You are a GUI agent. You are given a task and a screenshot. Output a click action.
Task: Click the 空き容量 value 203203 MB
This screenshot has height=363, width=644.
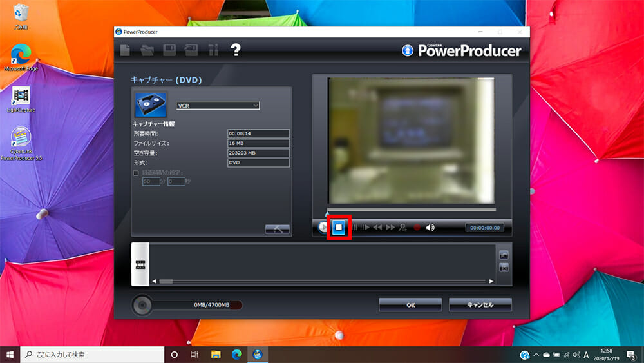tap(258, 153)
